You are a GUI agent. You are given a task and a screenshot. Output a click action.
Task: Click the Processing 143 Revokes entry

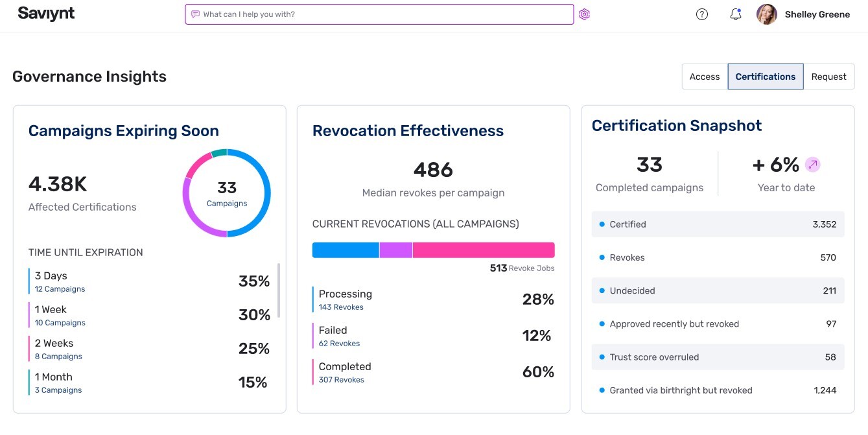(x=346, y=300)
